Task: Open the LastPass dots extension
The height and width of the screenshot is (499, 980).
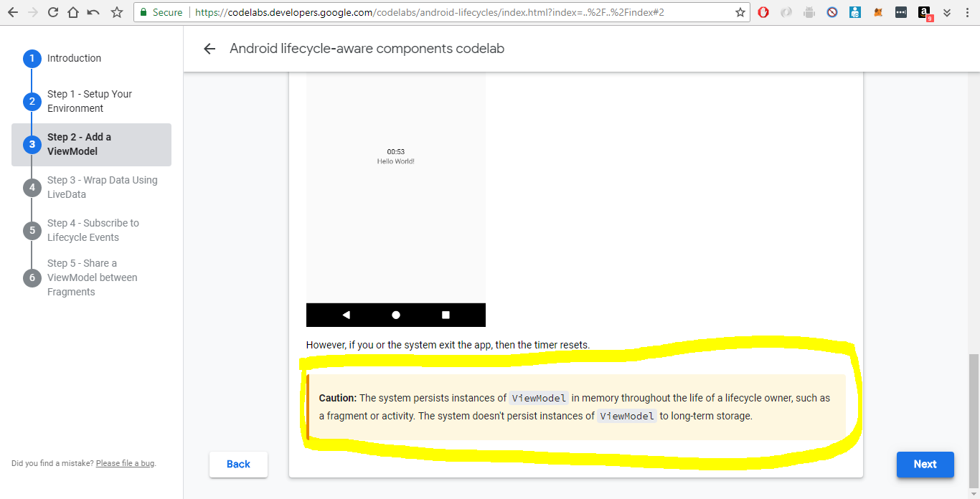Action: click(901, 12)
